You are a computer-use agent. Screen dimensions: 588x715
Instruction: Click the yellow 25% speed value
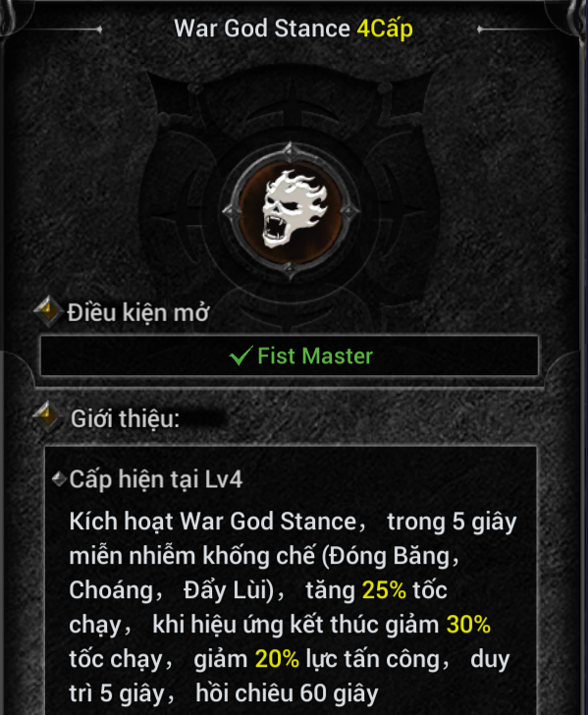point(384,590)
